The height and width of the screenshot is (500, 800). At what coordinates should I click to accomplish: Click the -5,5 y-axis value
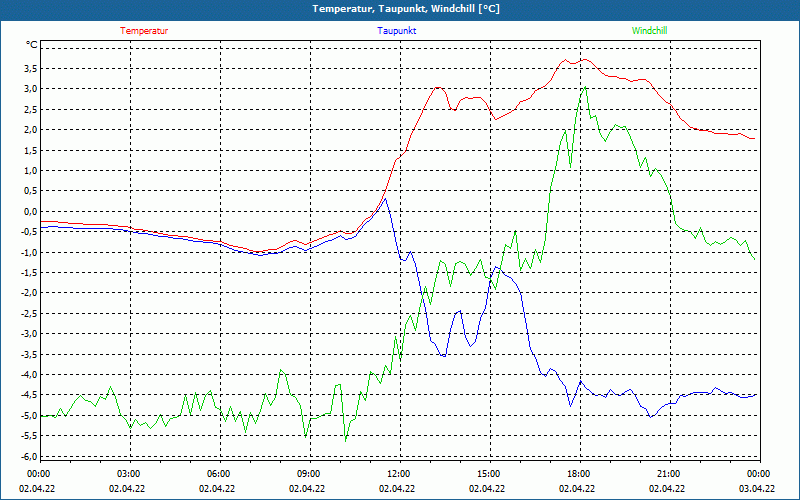(x=29, y=436)
